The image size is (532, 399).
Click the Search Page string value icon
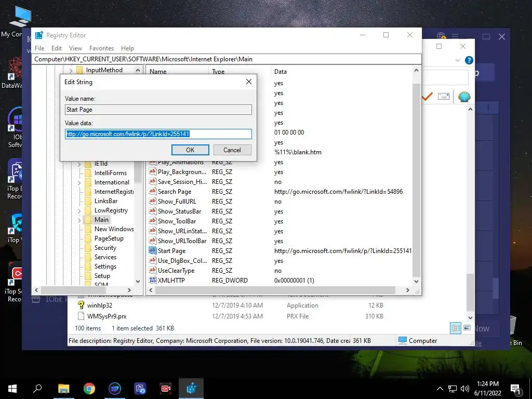tap(153, 191)
